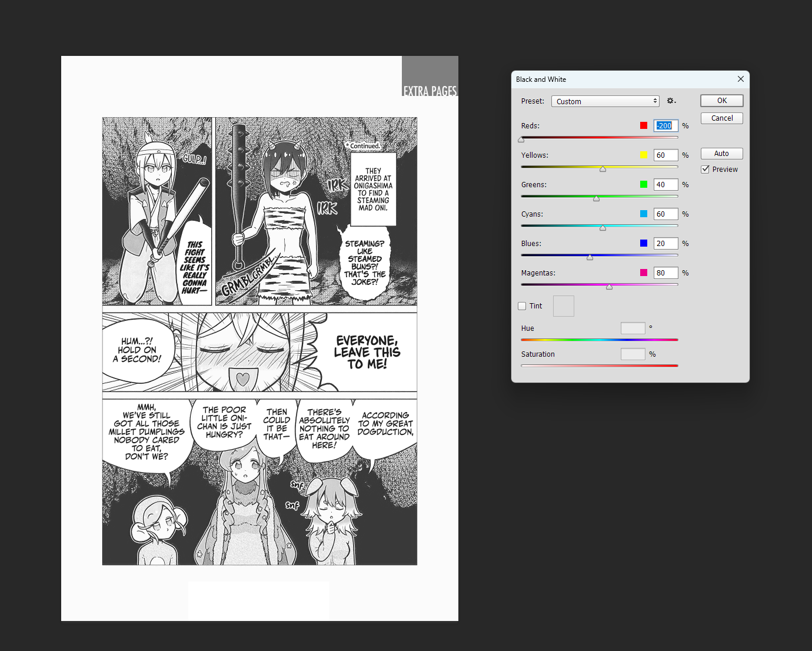Click the Yellows percentage input field
The height and width of the screenshot is (651, 812).
pyautogui.click(x=666, y=155)
